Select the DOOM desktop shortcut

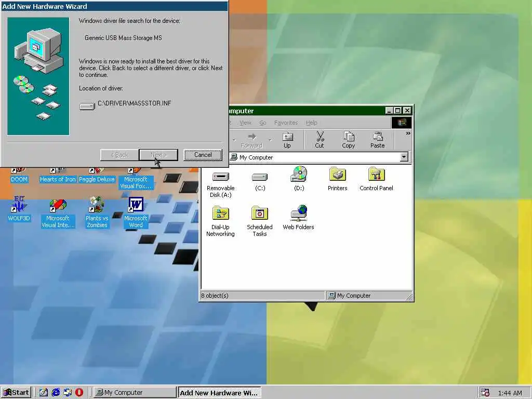click(19, 176)
